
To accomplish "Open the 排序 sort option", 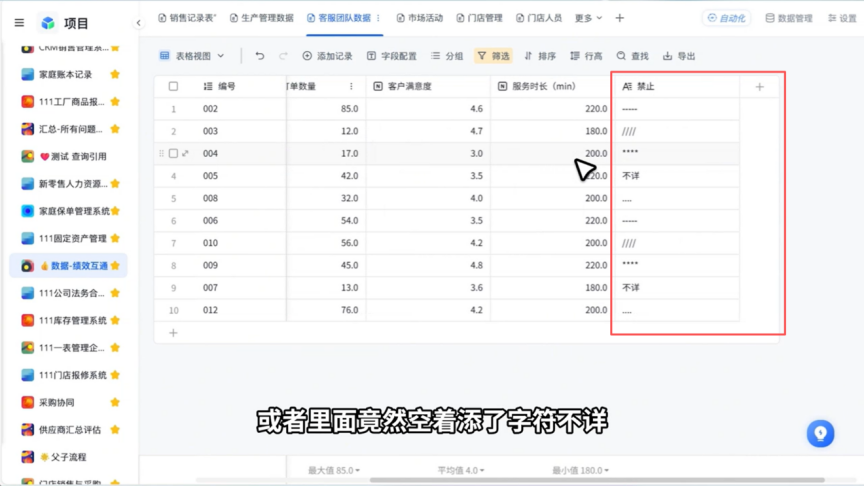I will pyautogui.click(x=540, y=56).
